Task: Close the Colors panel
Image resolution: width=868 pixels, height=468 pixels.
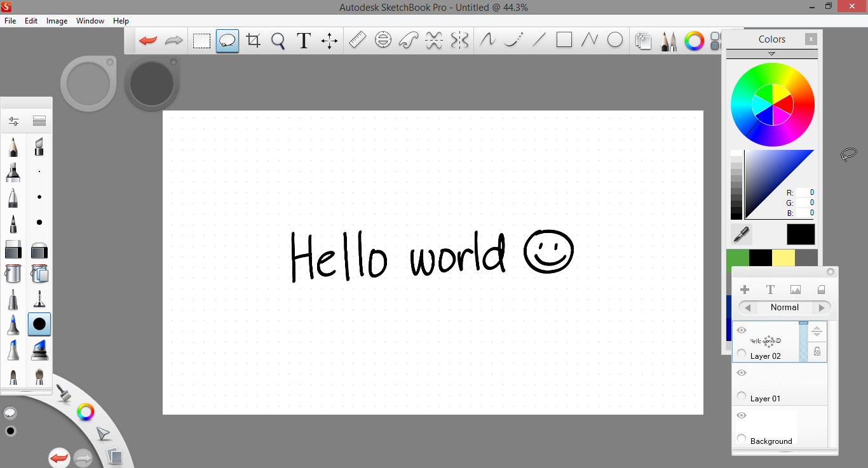Action: tap(810, 39)
